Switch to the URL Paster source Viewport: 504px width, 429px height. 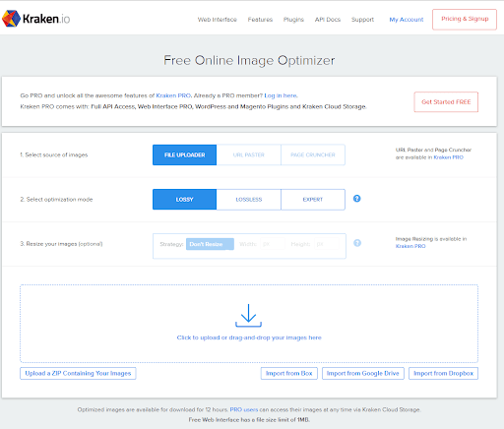coord(249,154)
